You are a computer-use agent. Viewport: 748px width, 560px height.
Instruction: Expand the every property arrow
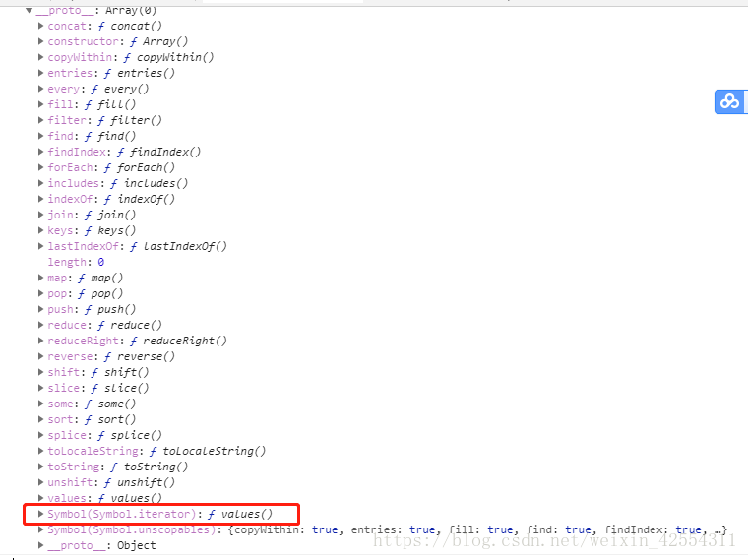coord(41,89)
